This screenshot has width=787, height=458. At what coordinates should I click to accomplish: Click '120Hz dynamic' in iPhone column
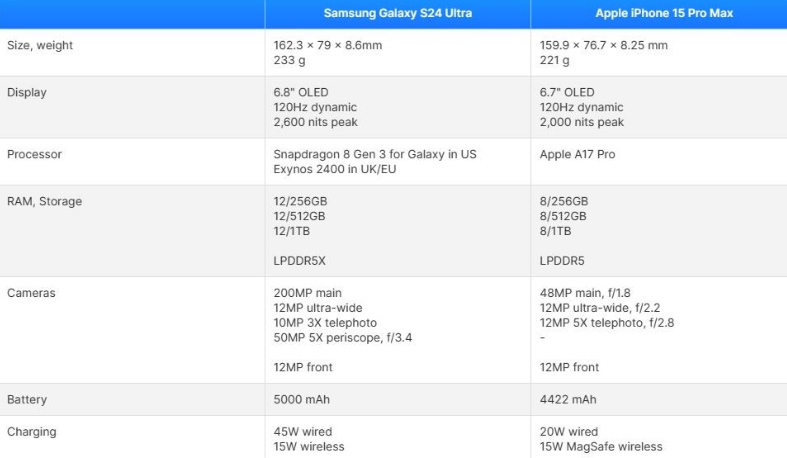(x=581, y=107)
